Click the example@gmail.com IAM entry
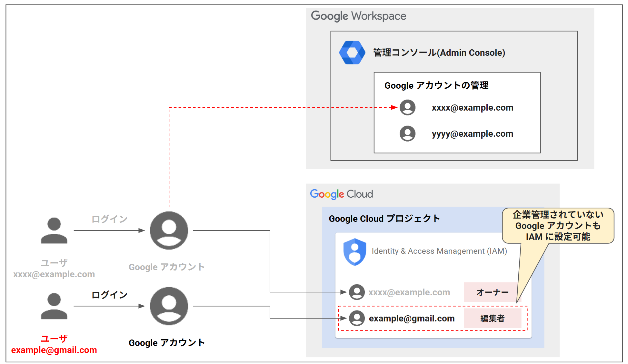Screen dimensions: 628x364 point(412,319)
